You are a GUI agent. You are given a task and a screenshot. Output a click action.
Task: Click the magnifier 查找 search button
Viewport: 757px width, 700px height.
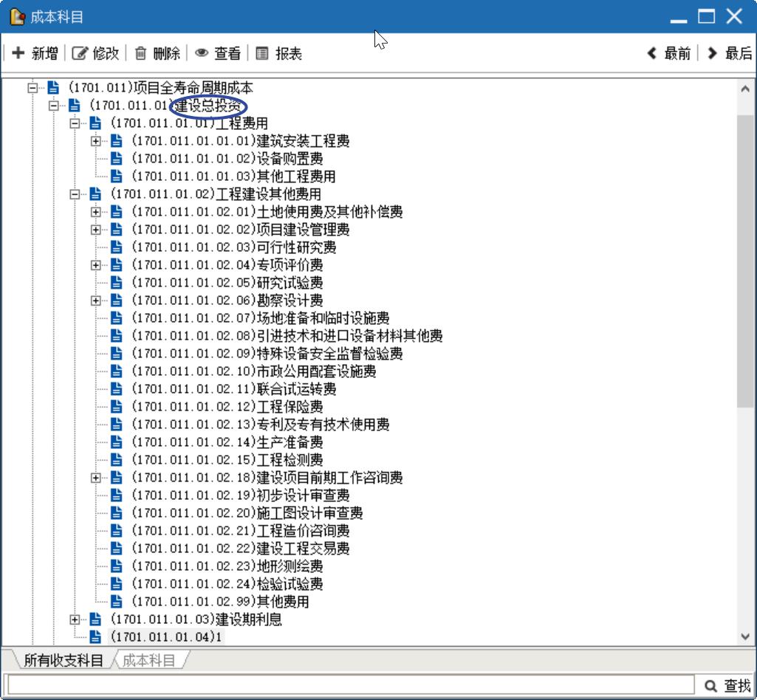pyautogui.click(x=727, y=686)
